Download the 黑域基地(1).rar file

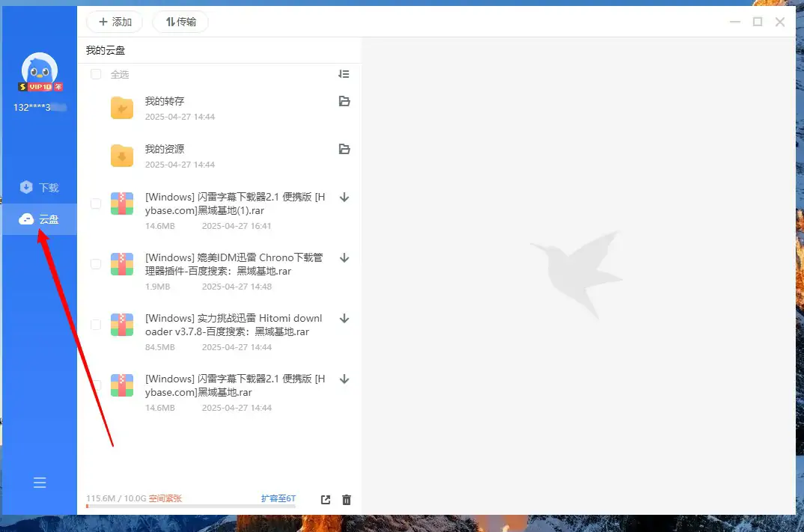344,198
